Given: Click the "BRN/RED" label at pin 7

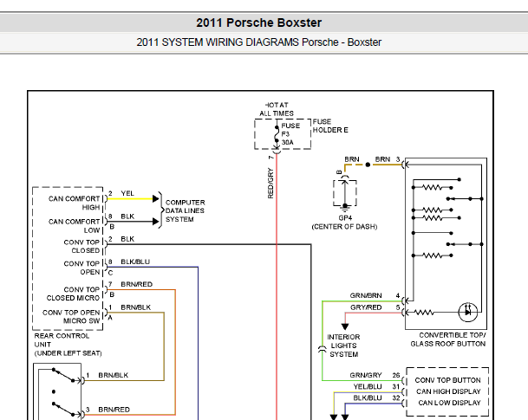Looking at the screenshot, I should pos(136,284).
